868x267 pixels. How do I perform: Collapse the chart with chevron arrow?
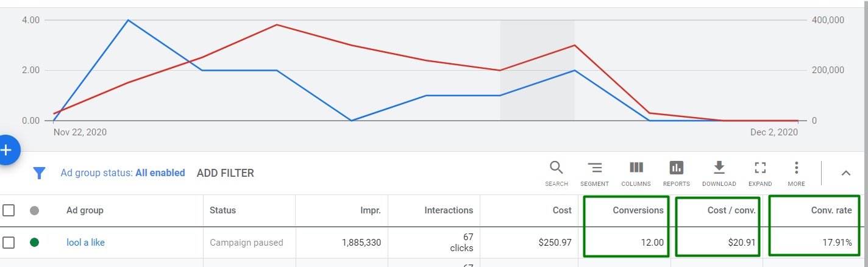coord(845,173)
